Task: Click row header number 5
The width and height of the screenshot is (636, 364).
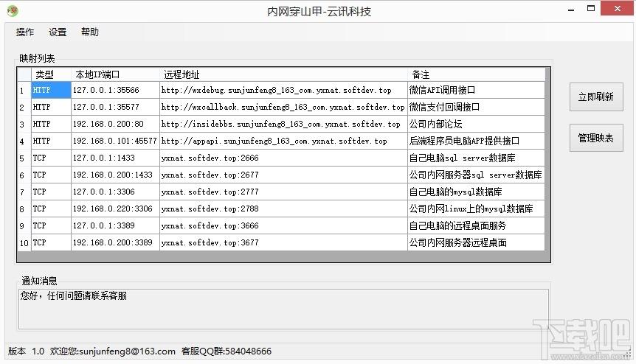Action: (x=24, y=158)
